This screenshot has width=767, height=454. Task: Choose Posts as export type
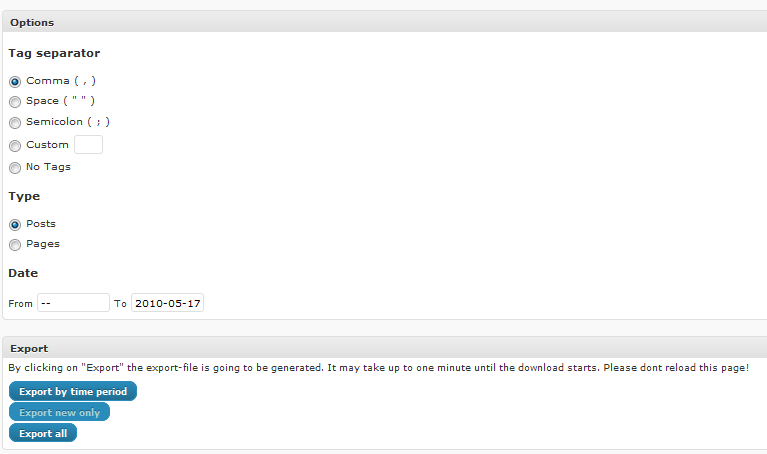[x=15, y=225]
